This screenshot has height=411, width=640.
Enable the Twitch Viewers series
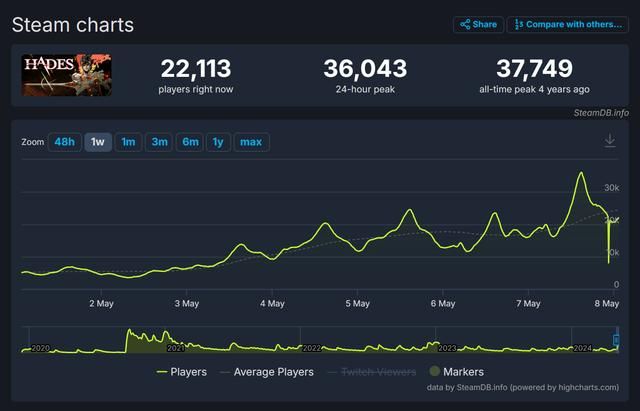coord(371,372)
